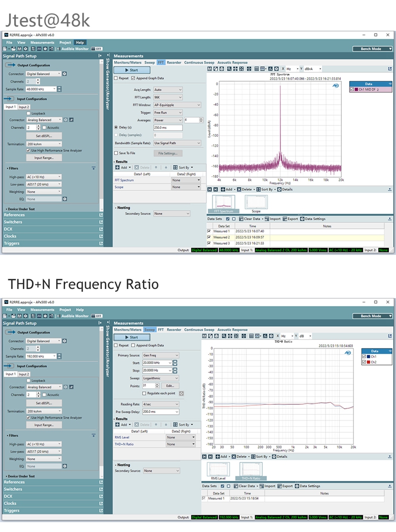Click the File Settings... button
The width and height of the screenshot is (396, 532).
(168, 153)
